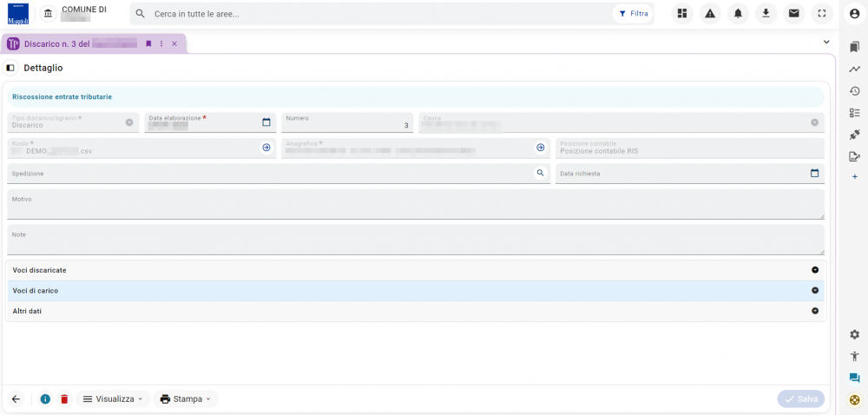Expand the Altri dati section
The height and width of the screenshot is (415, 868).
point(416,311)
